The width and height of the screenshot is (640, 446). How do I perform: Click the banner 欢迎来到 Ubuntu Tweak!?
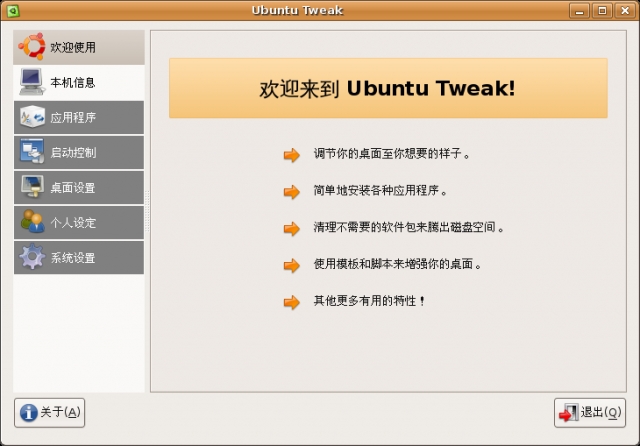tap(388, 89)
